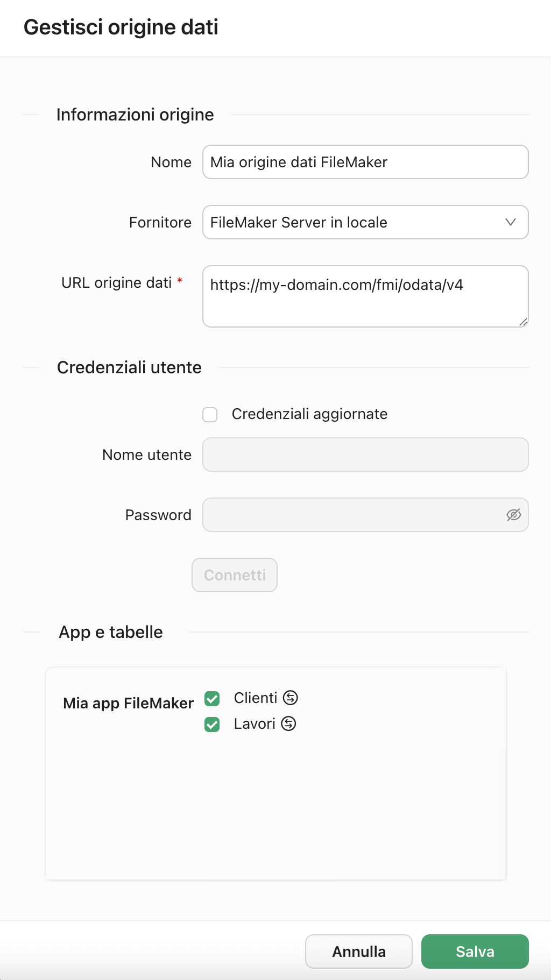
Task: Focus the Nome utente field
Action: tap(365, 455)
